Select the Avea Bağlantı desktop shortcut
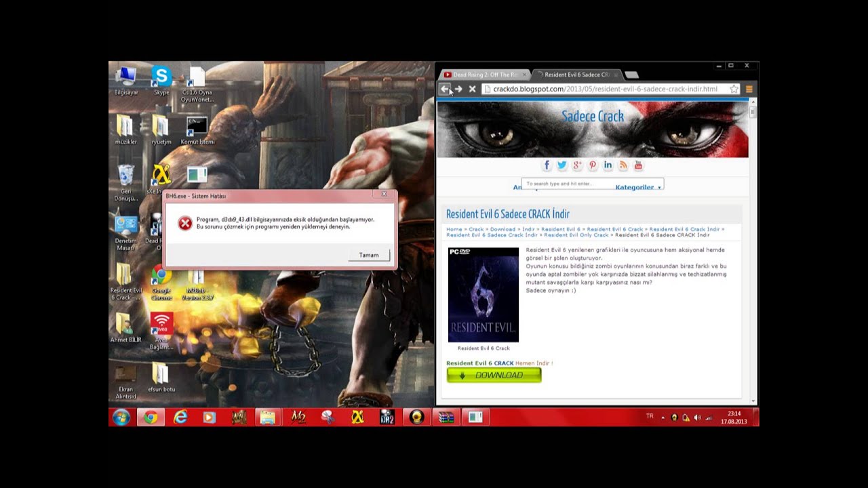The width and height of the screenshot is (868, 488). tap(161, 331)
